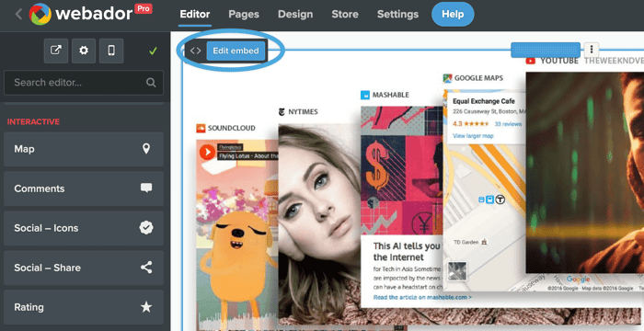Click the YouTube logo icon
The image size is (644, 331).
pyautogui.click(x=530, y=61)
